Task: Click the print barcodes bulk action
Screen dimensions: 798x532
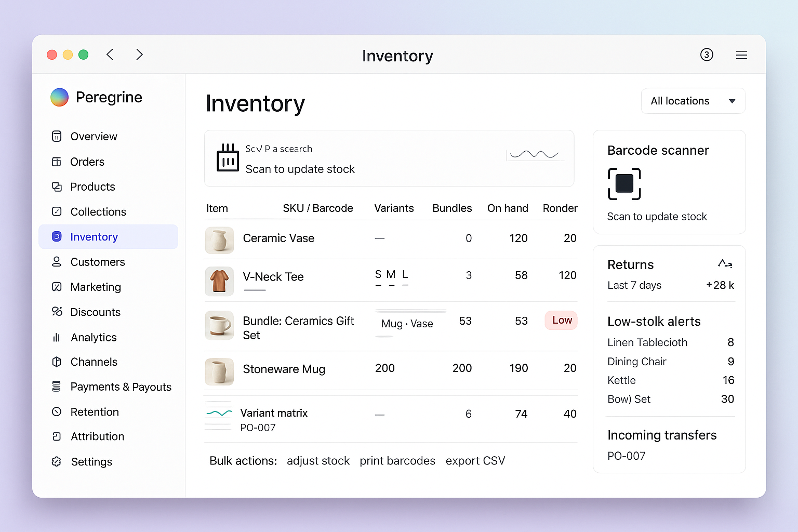Action: point(397,461)
